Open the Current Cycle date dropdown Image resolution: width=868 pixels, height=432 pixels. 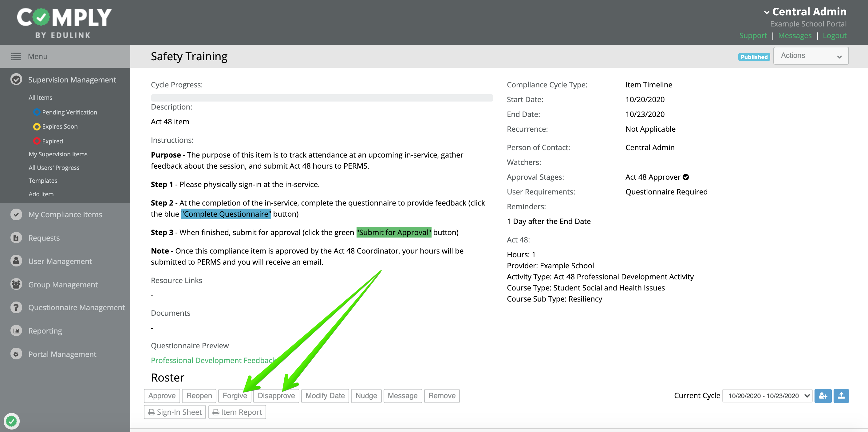point(767,396)
